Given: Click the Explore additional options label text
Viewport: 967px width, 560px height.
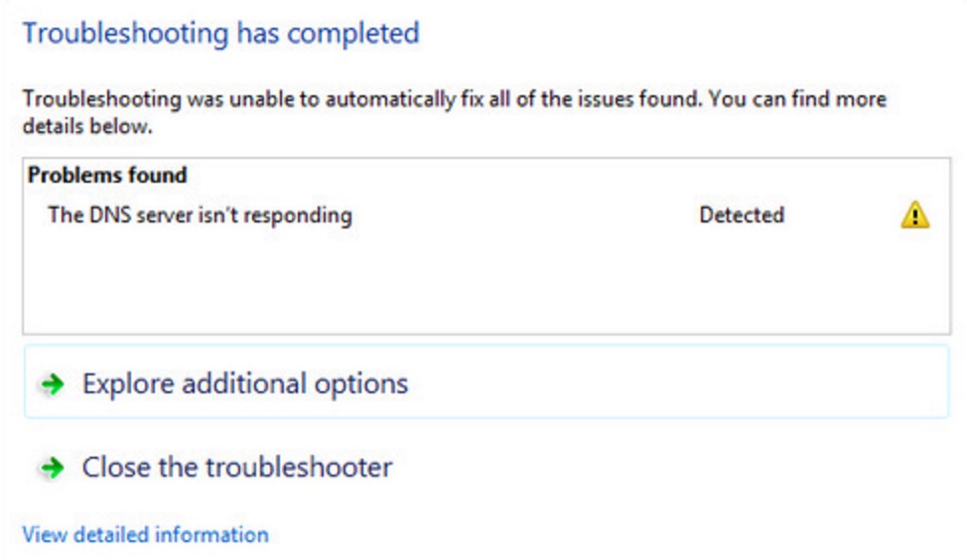Looking at the screenshot, I should 245,383.
